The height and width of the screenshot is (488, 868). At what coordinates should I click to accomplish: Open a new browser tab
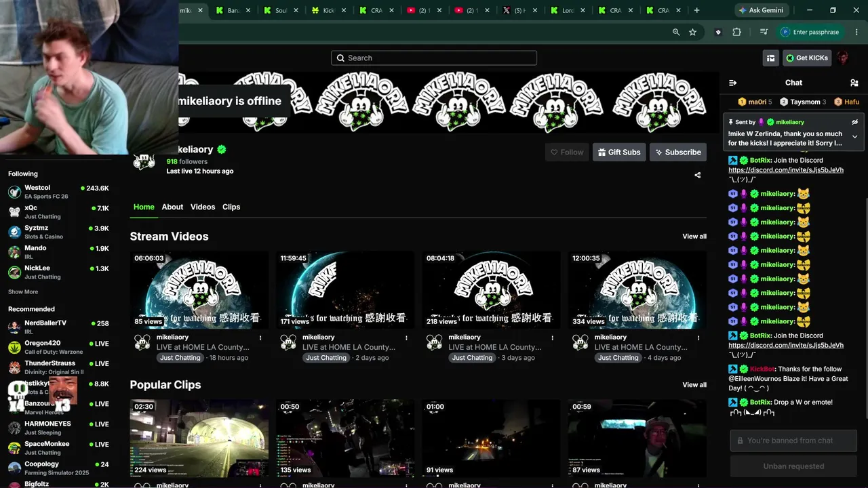696,10
